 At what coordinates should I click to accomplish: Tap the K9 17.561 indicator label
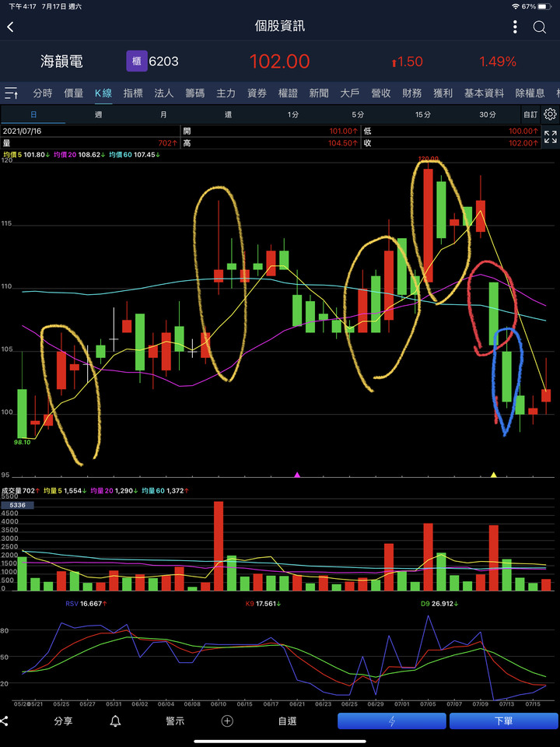263,604
